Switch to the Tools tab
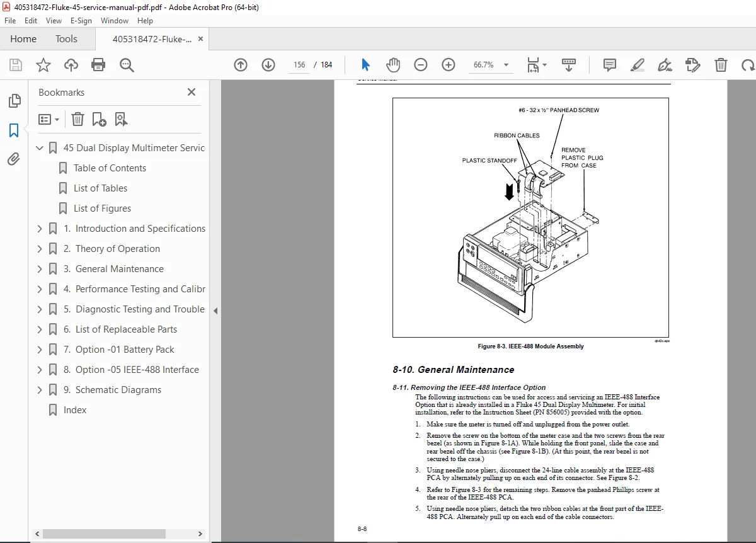 tap(66, 39)
